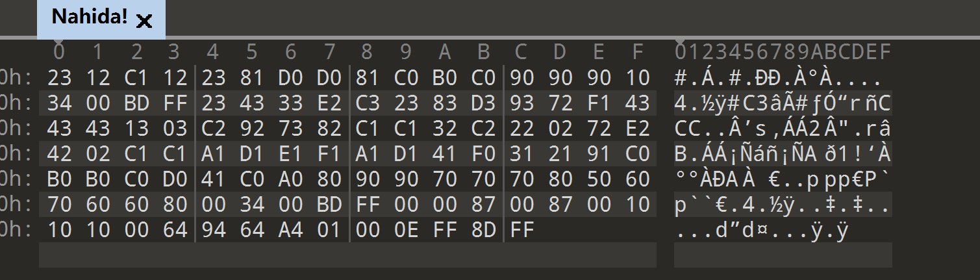Click the ruler marker above hex column 0
980x280 pixels.
click(59, 41)
